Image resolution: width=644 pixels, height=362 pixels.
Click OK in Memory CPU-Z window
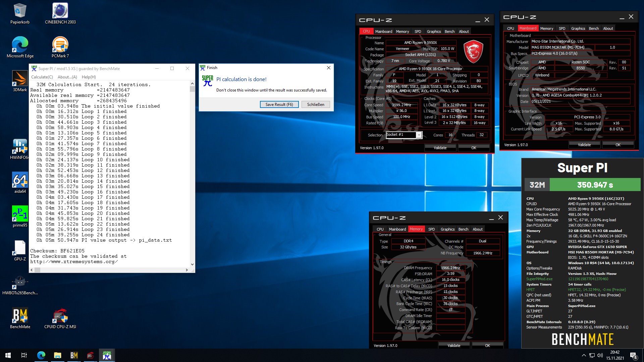[x=487, y=346]
